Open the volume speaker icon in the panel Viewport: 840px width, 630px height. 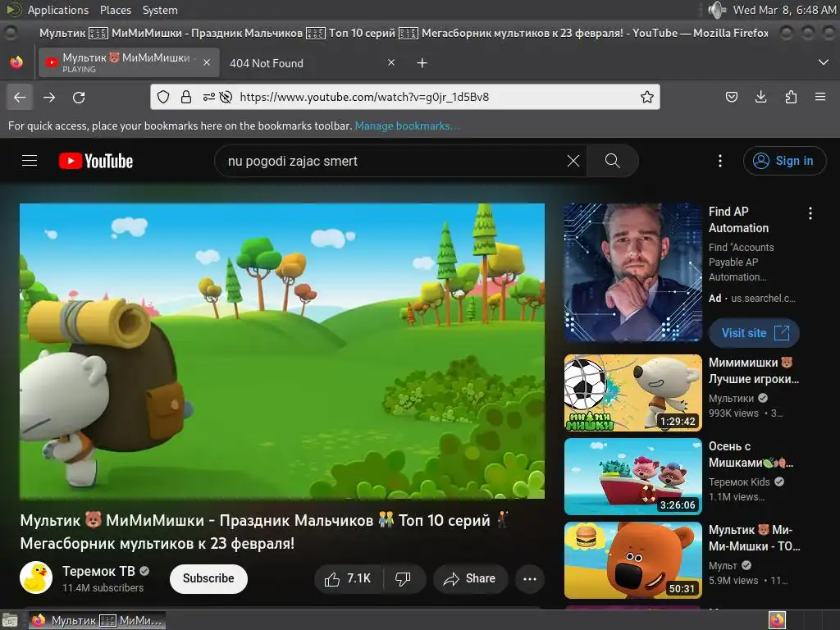pyautogui.click(x=716, y=10)
